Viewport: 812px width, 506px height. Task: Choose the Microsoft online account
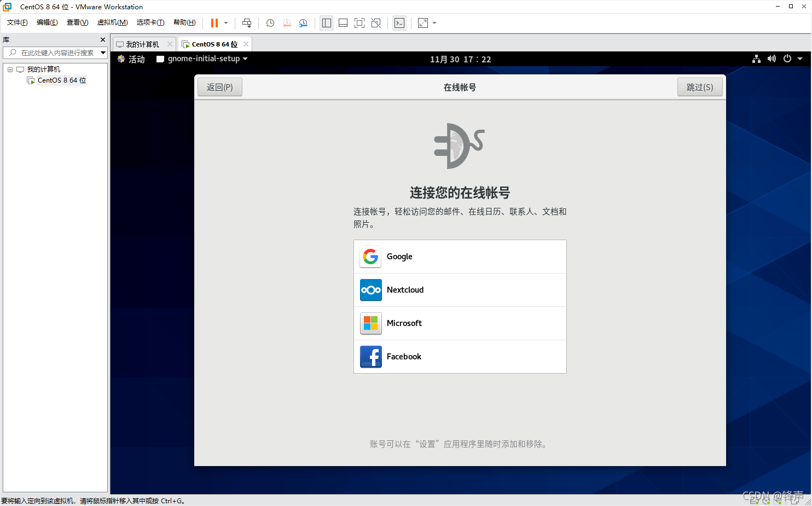coord(460,323)
